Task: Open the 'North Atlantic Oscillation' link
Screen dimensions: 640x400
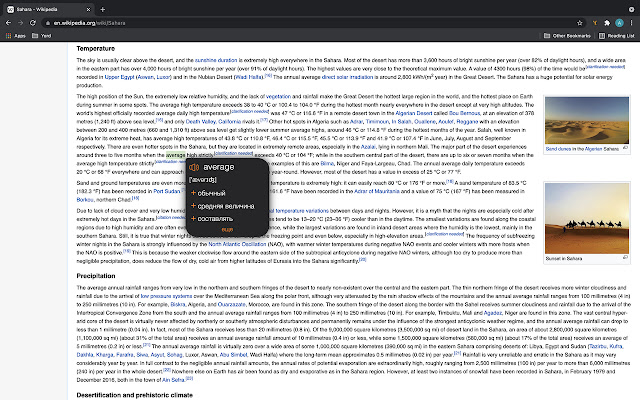Action: coord(237,244)
